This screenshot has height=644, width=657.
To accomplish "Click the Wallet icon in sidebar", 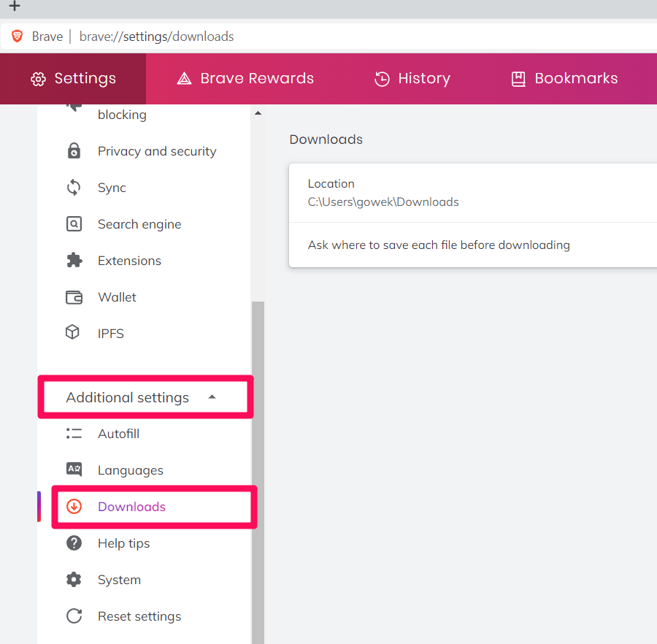I will (74, 297).
